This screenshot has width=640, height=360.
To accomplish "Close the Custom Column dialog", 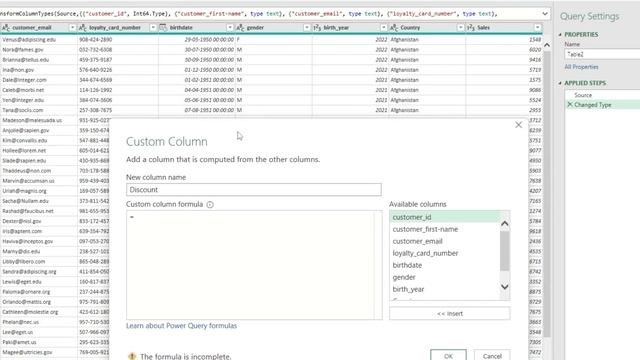I will point(518,125).
